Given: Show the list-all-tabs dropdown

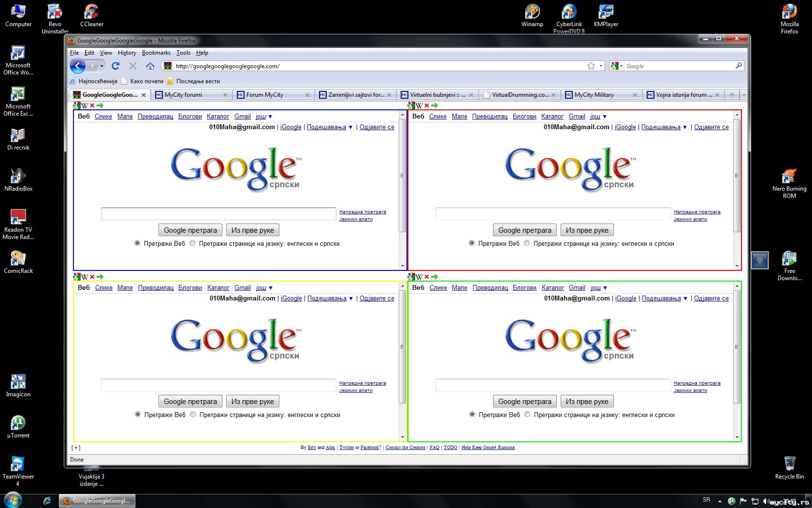Looking at the screenshot, I should (744, 95).
